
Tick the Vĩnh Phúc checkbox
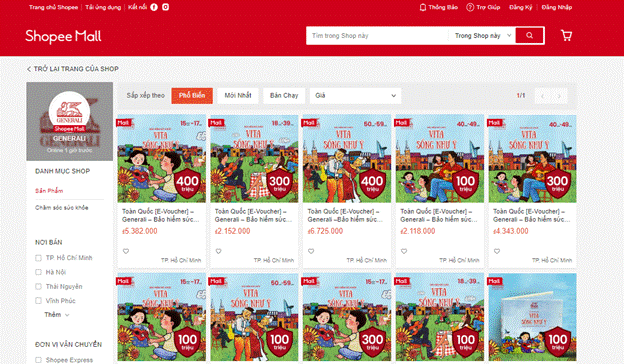(x=38, y=301)
